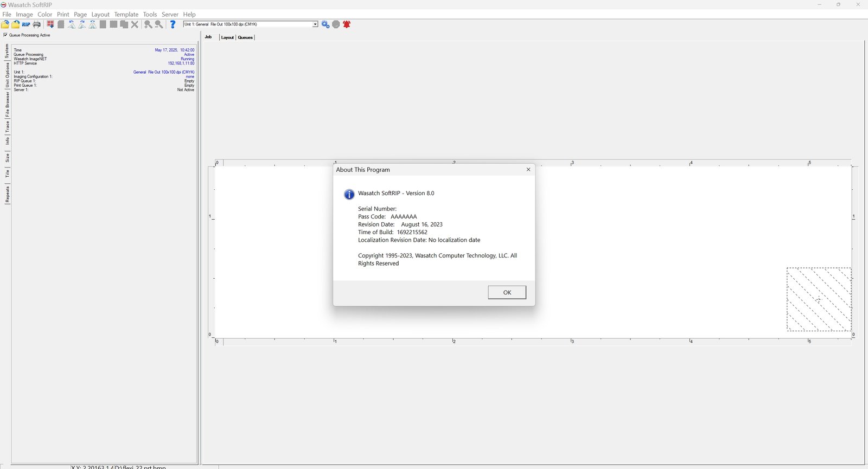Screen dimensions: 868x469
Task: Click the blue info icon in About dialog
Action: (349, 194)
